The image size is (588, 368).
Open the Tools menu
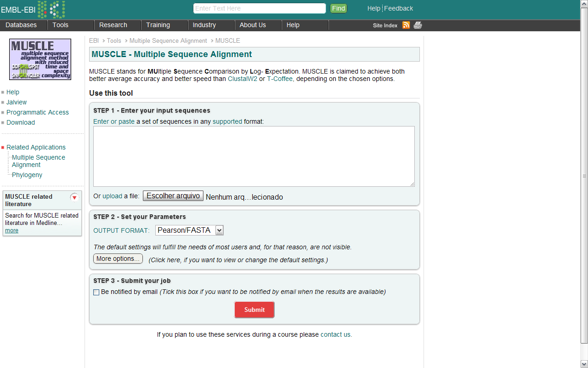[60, 25]
